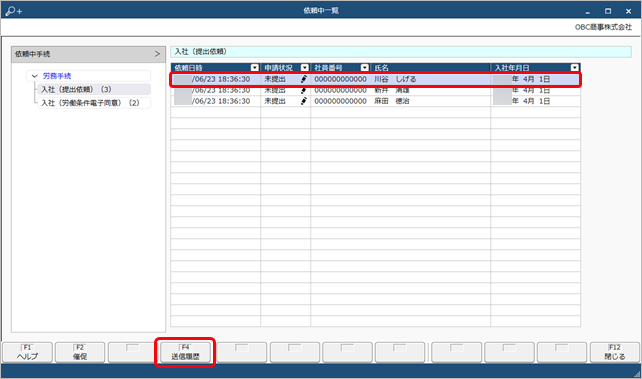The height and width of the screenshot is (379, 642).
Task: Click pencil icon in 麻田 徳治 row
Action: click(303, 101)
